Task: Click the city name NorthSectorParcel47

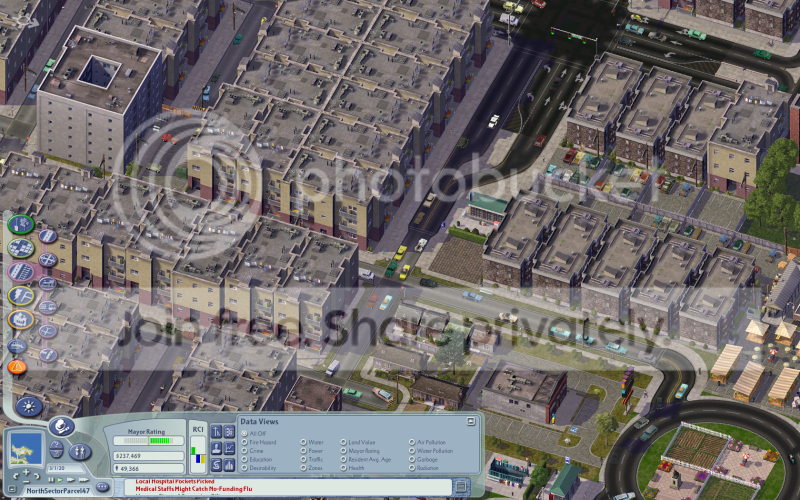Action: [x=58, y=491]
